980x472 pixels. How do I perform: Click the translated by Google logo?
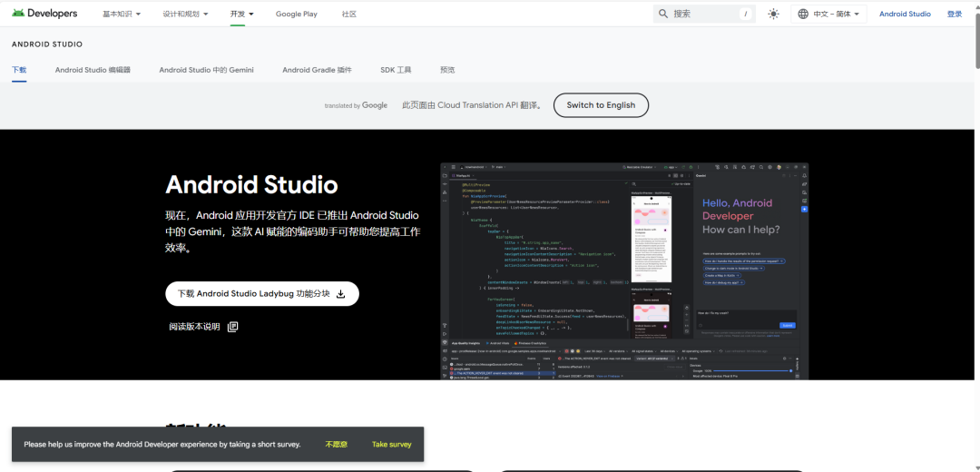point(356,105)
